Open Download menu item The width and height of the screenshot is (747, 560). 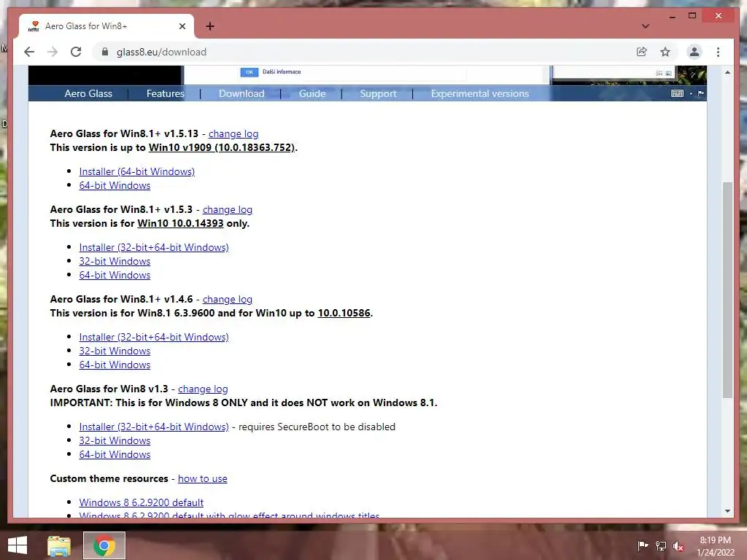click(241, 94)
